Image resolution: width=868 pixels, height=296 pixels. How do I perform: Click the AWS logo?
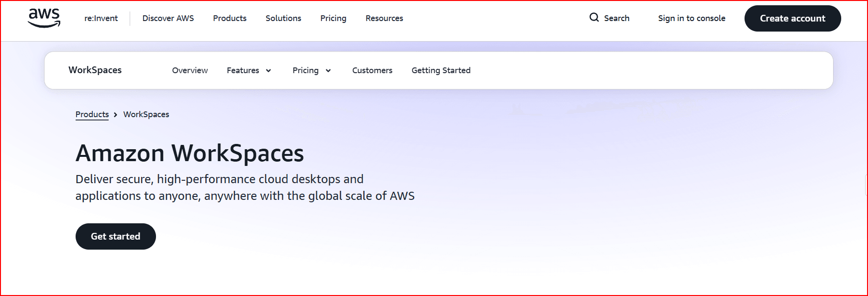[x=44, y=18]
